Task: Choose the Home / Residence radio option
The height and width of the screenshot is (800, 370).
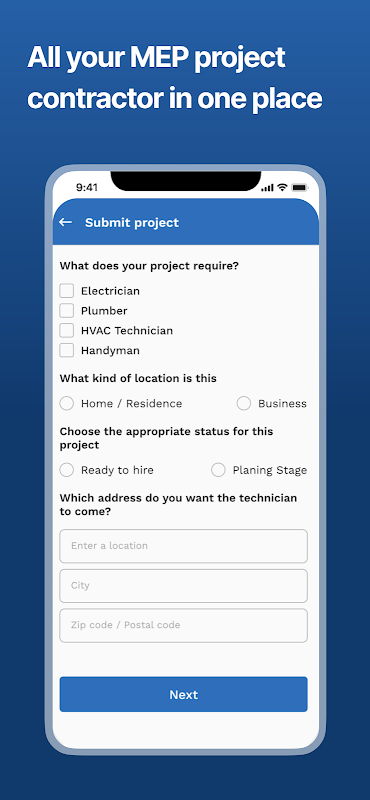Action: [x=67, y=404]
